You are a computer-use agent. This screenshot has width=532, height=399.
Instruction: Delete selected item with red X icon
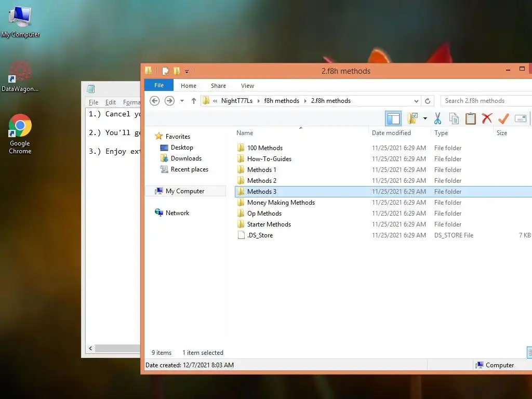[487, 118]
